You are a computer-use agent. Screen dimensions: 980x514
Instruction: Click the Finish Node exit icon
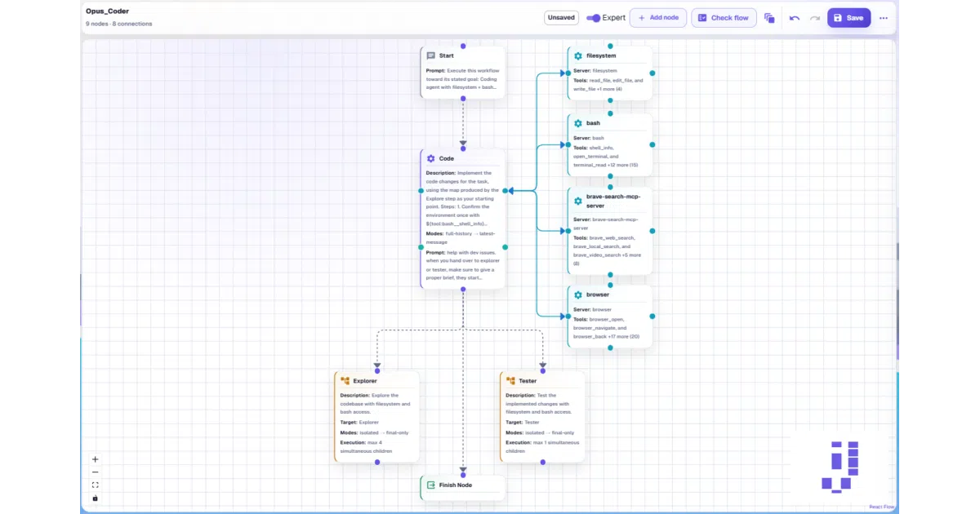tap(430, 485)
